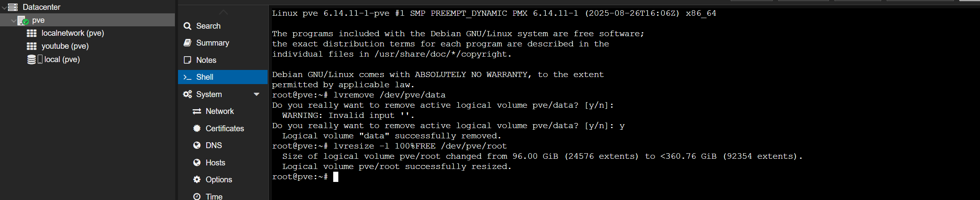This screenshot has width=980, height=200.
Task: Click the Datacenter server icon
Action: point(13,7)
